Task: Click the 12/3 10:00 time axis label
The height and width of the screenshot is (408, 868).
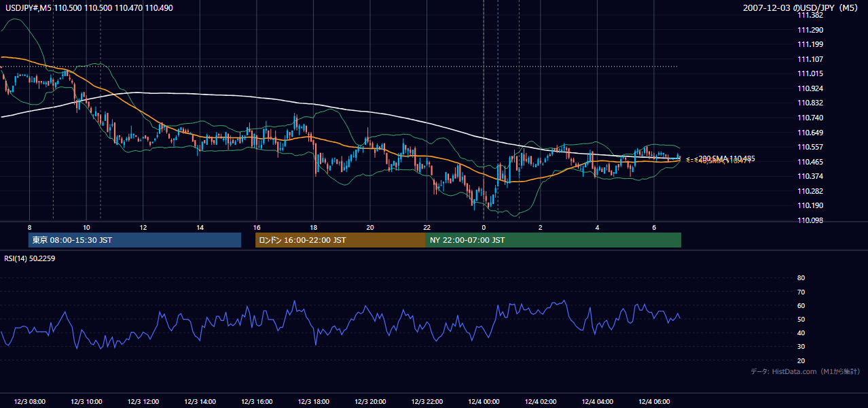Action: pos(86,401)
